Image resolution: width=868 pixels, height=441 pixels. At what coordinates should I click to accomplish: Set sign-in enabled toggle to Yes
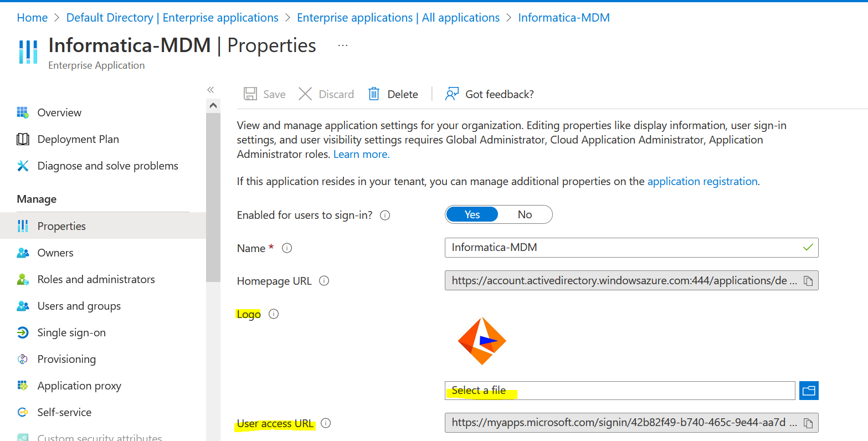[472, 214]
